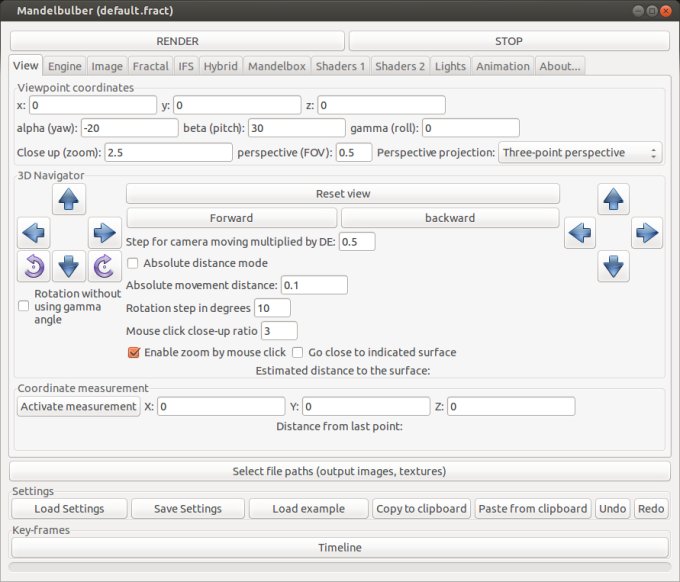Click the Close up (zoom) input field
Screen dimensions: 680x582
coord(168,153)
